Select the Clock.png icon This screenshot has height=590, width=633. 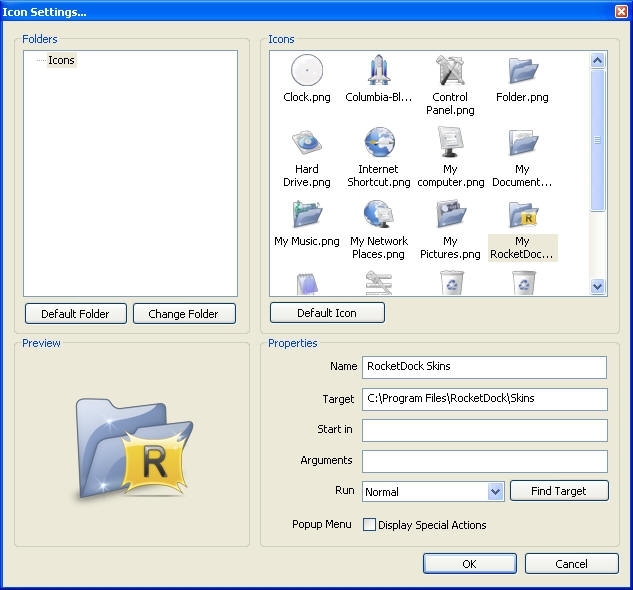[x=307, y=71]
